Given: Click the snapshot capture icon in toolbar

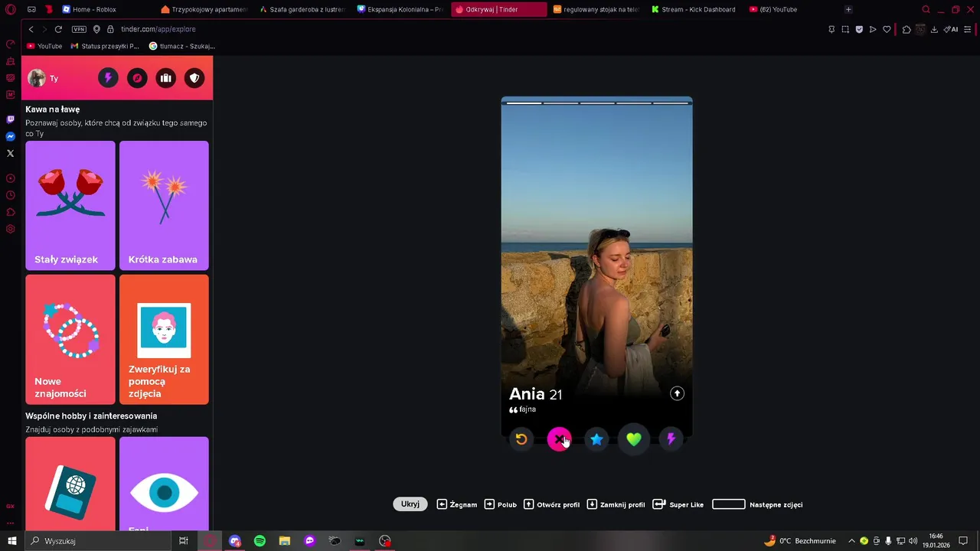Looking at the screenshot, I should [x=845, y=29].
